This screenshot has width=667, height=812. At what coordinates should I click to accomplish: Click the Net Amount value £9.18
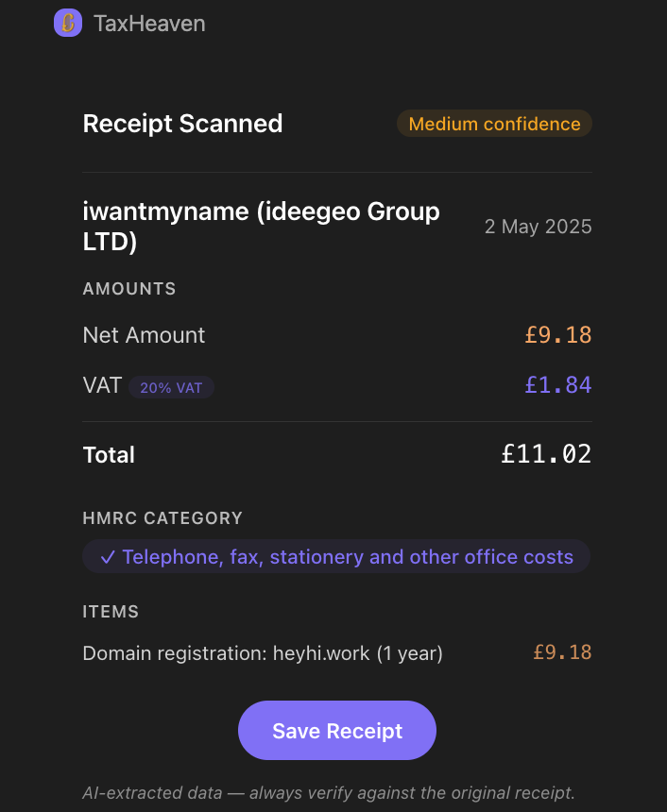click(557, 335)
